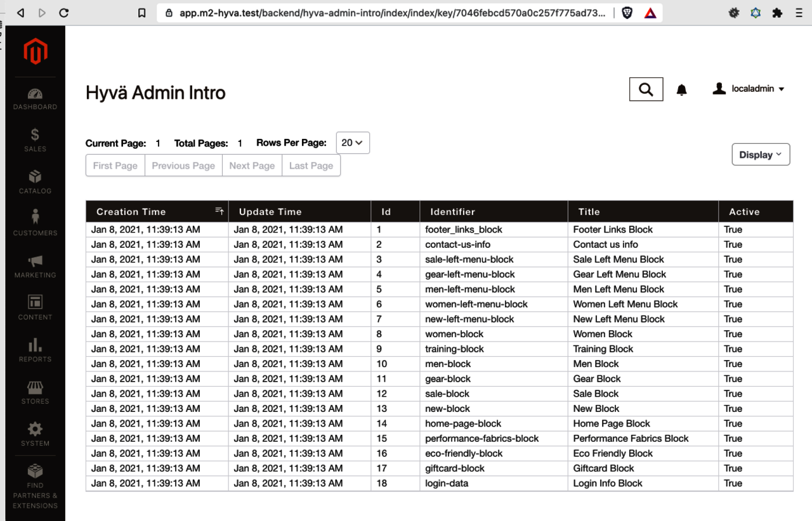This screenshot has height=521, width=812.
Task: Toggle sort icon in Creation Time header
Action: pyautogui.click(x=219, y=211)
